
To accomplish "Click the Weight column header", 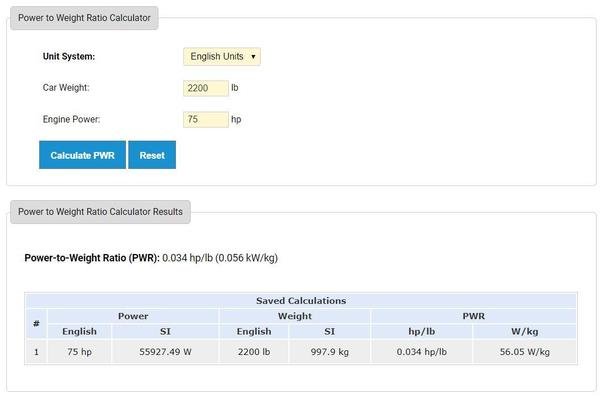I will point(295,316).
